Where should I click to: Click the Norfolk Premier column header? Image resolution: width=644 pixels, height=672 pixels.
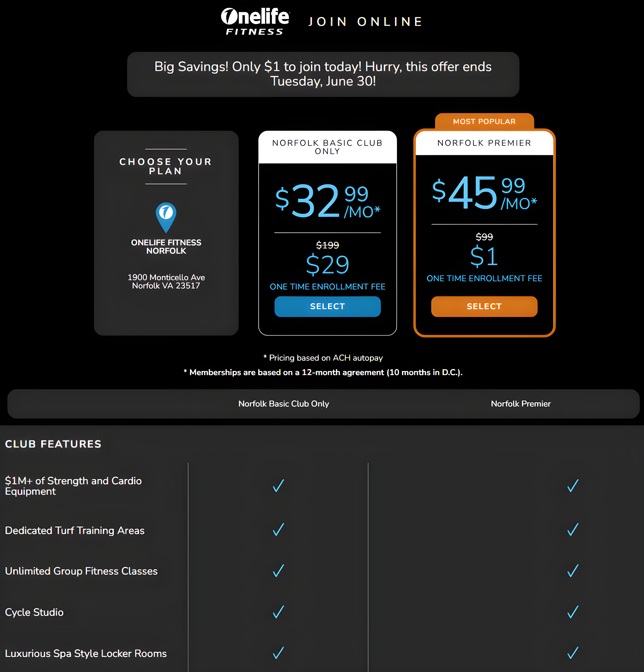pyautogui.click(x=521, y=404)
